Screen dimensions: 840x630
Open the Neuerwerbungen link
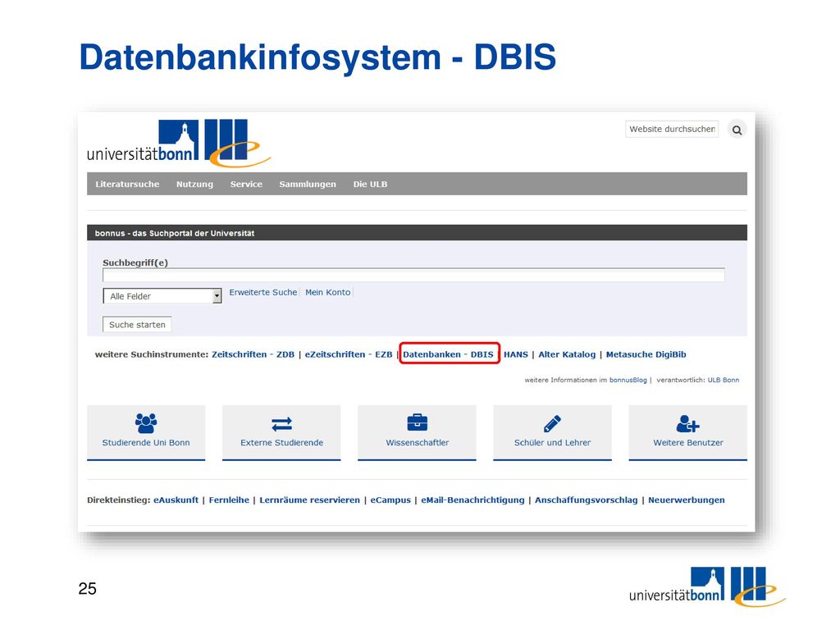(x=687, y=500)
